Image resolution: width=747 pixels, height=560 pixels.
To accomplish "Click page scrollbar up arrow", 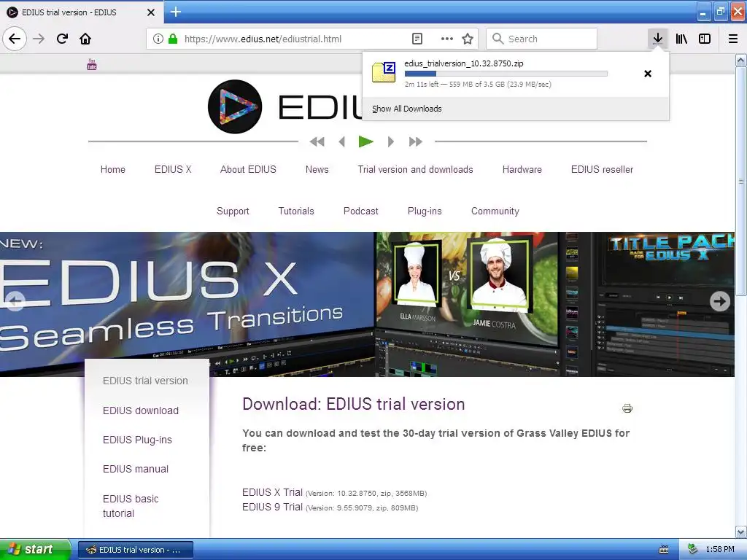I will click(x=740, y=61).
